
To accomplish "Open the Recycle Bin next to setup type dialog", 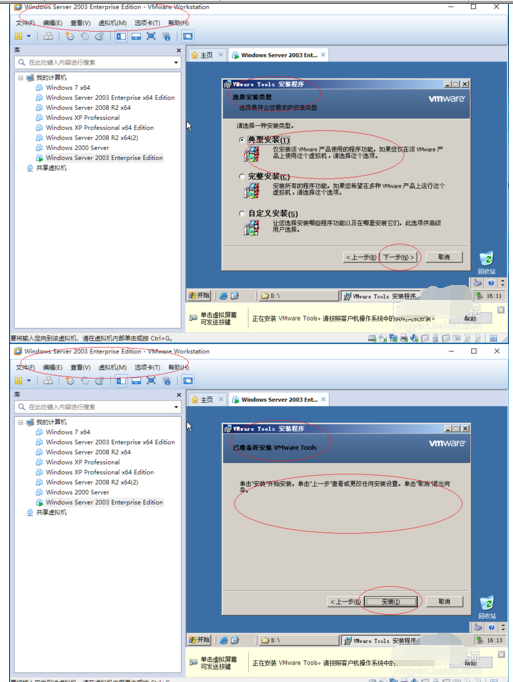I will click(486, 262).
